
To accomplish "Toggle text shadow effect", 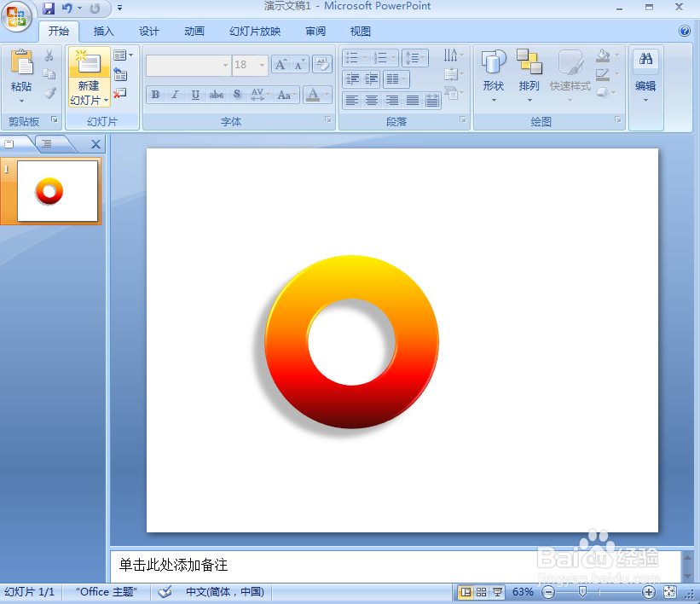I will [237, 95].
